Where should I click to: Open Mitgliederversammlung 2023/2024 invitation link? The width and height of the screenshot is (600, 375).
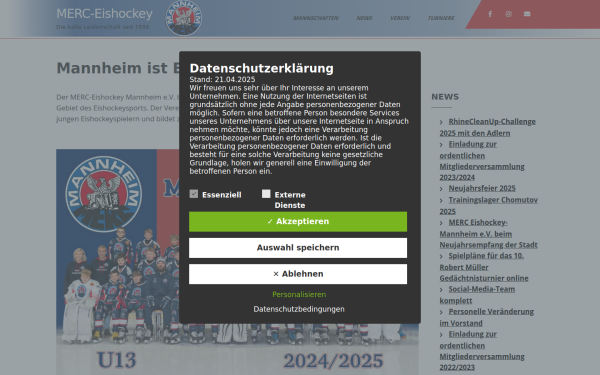point(482,161)
